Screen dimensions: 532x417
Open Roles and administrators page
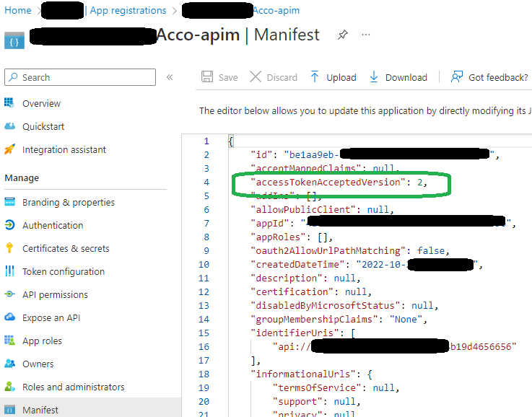[74, 387]
